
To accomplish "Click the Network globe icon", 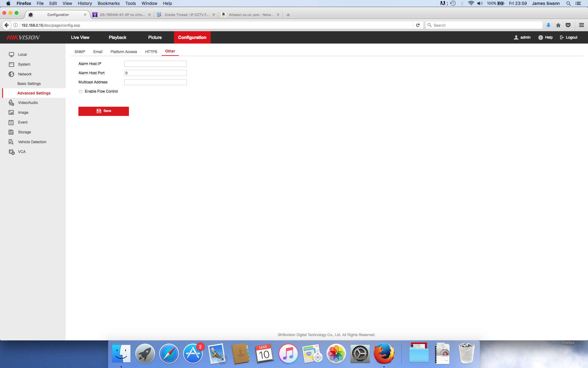I will tap(11, 74).
